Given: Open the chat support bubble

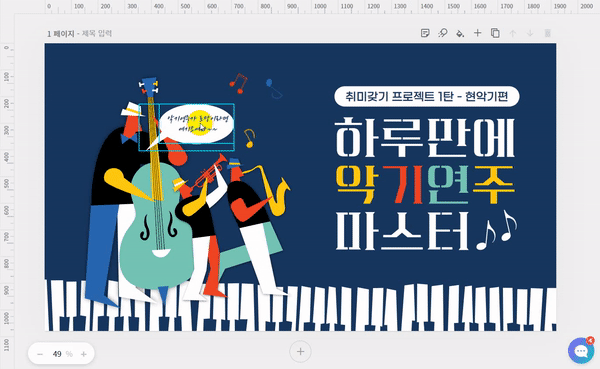Looking at the screenshot, I should [581, 350].
